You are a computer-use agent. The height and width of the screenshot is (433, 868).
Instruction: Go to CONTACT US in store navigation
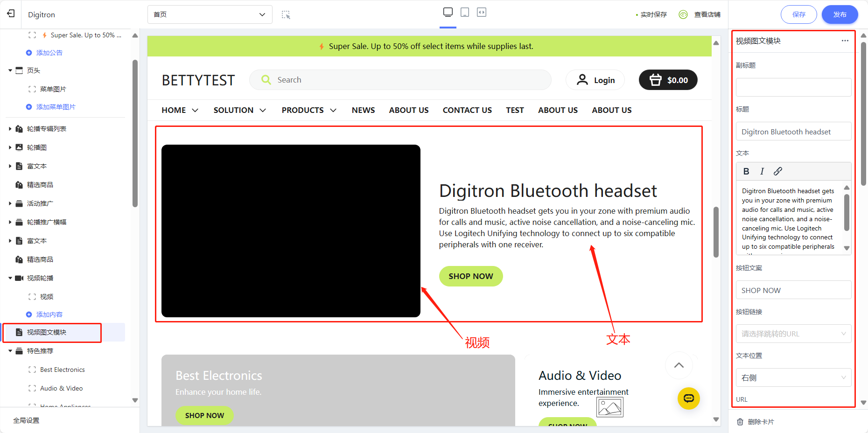coord(467,110)
